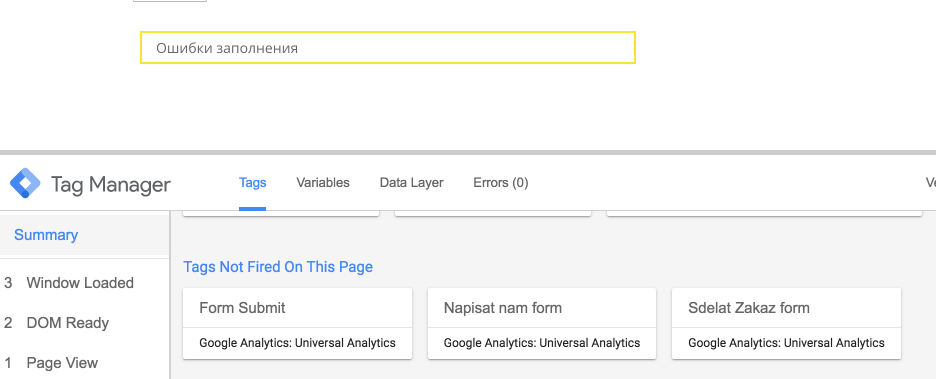Click the Ошибки заполнения field
This screenshot has height=379, width=936.
pyautogui.click(x=388, y=48)
